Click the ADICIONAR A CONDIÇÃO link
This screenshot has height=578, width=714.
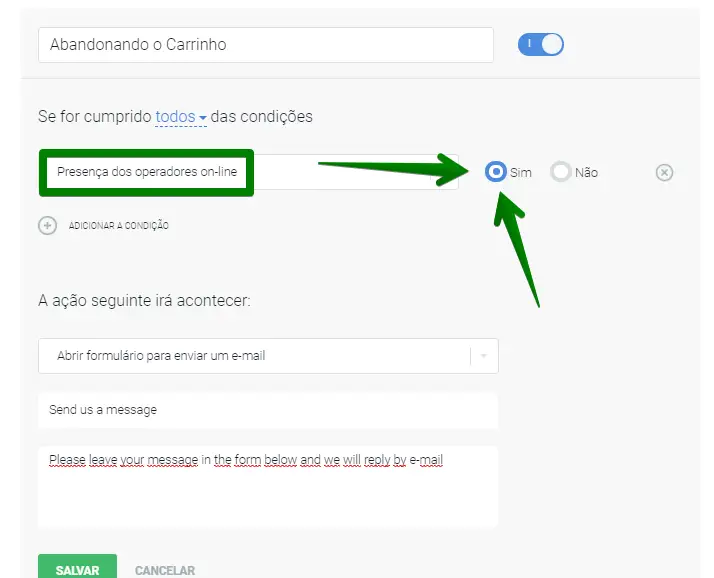(118, 226)
